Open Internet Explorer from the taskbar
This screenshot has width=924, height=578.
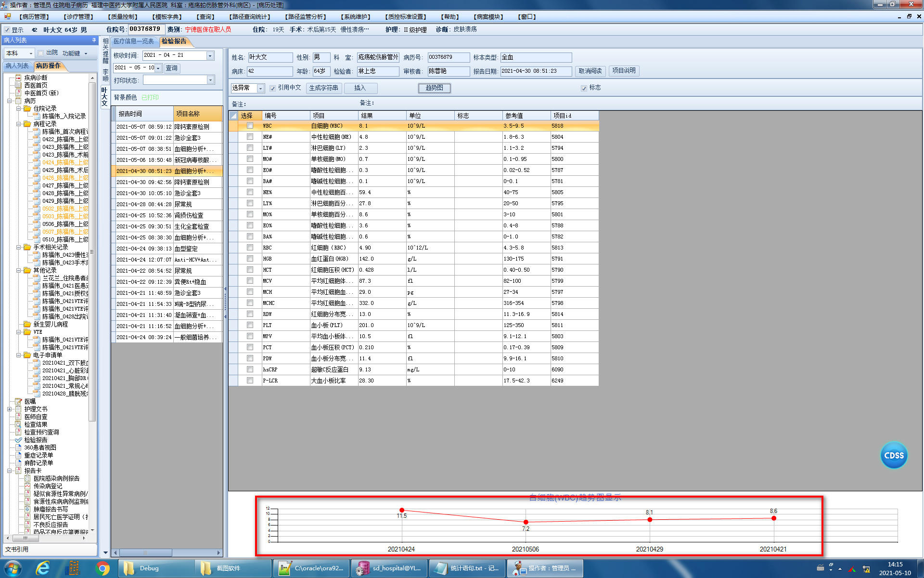click(43, 568)
